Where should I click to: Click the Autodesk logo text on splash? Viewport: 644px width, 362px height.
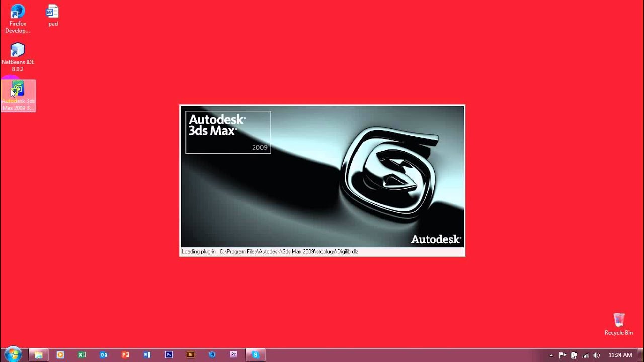coord(436,239)
